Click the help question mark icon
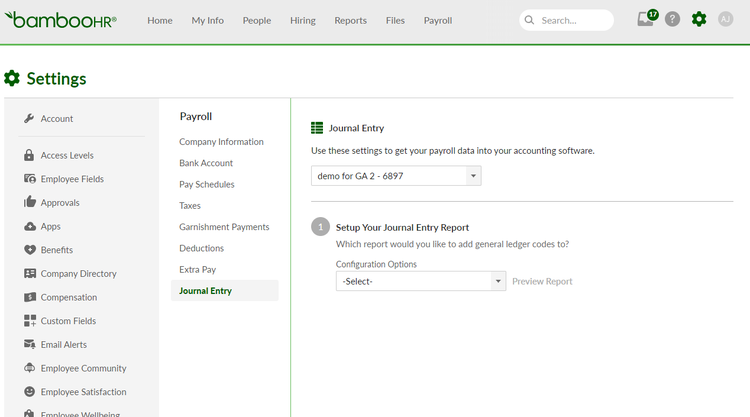This screenshot has width=750, height=417. pyautogui.click(x=672, y=19)
